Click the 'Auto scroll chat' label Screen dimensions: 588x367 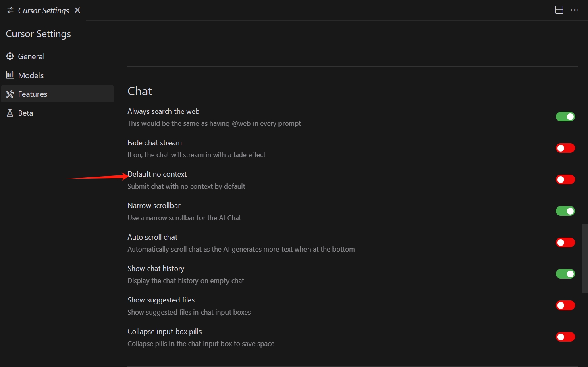coord(152,237)
